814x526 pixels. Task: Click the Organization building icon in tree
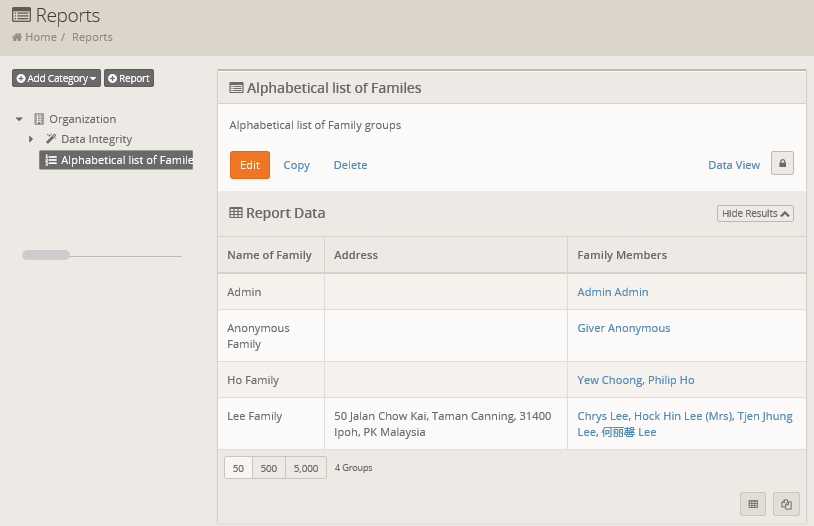pos(39,119)
